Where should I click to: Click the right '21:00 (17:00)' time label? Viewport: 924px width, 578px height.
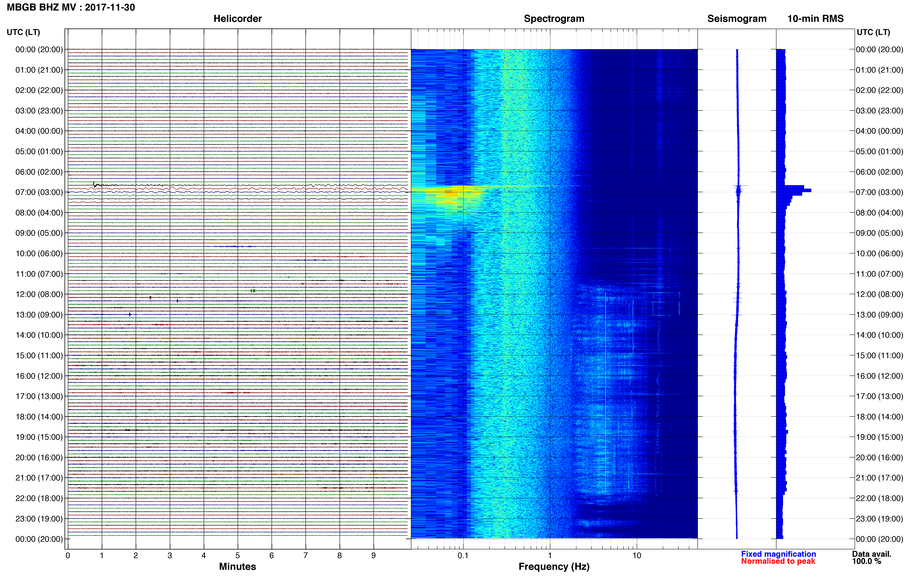tap(879, 478)
